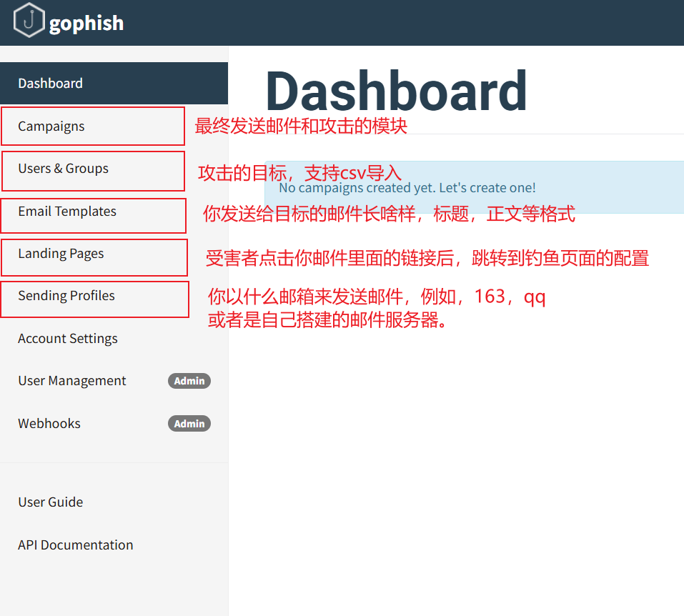The image size is (684, 616).
Task: Open the User Guide link
Action: [x=51, y=502]
